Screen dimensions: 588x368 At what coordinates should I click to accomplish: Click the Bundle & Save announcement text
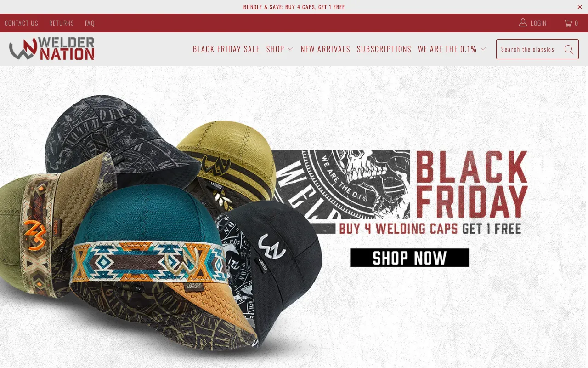click(294, 7)
